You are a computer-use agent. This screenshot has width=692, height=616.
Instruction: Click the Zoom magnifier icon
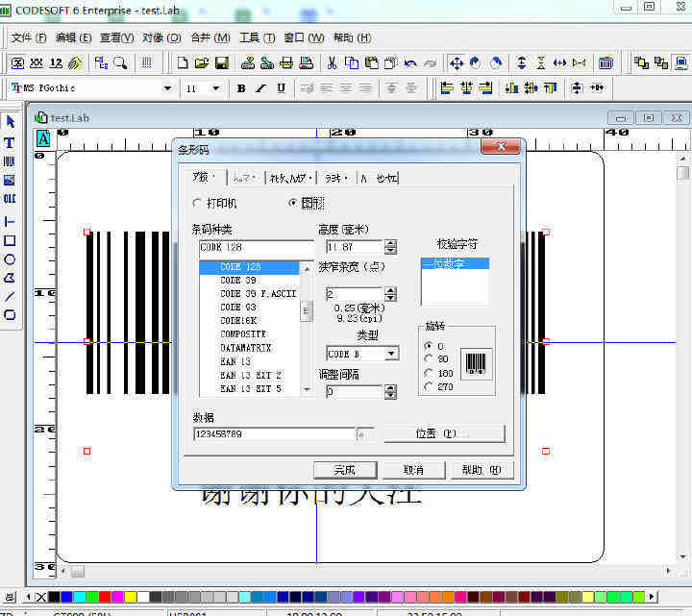120,63
